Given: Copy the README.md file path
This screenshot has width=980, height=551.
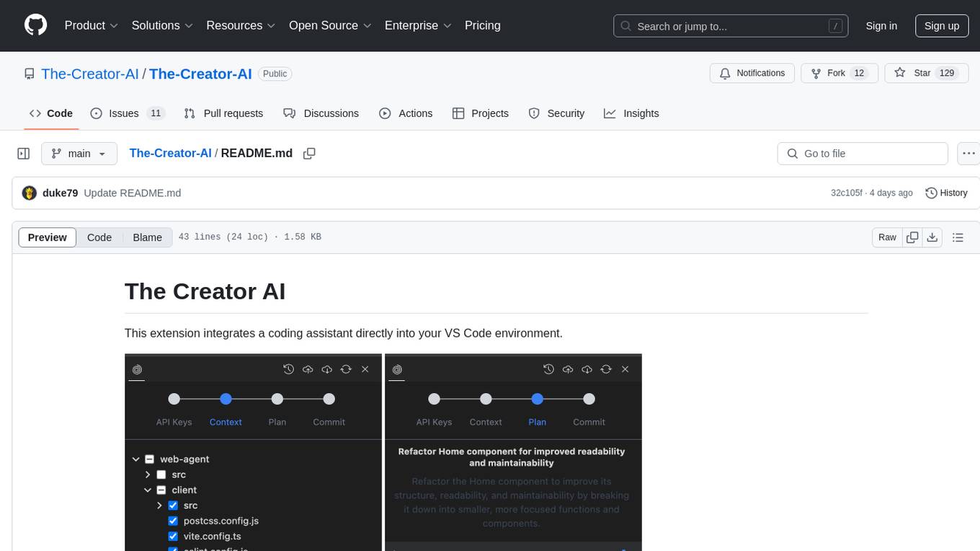Looking at the screenshot, I should (x=310, y=154).
